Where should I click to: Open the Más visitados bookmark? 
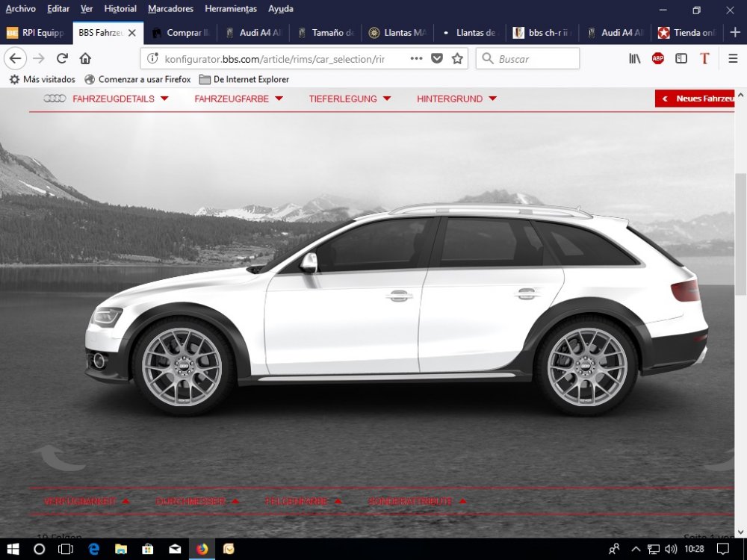pos(43,79)
